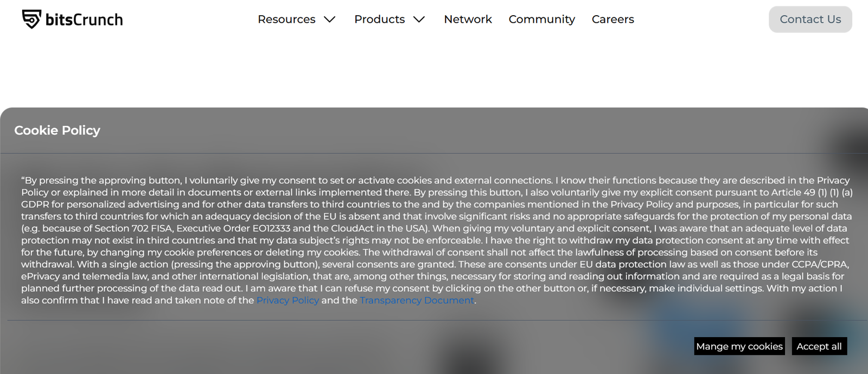Screen dimensions: 868x374
Task: Open the Transparency Document link
Action: pyautogui.click(x=417, y=300)
